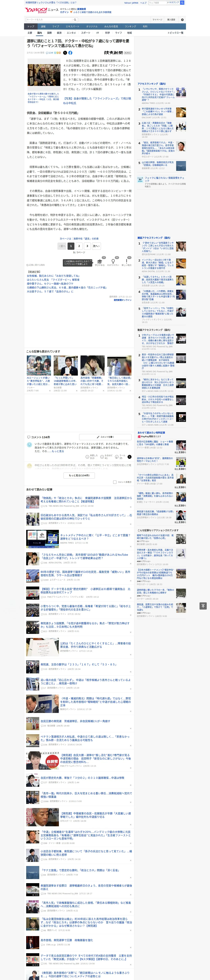Click the blue search magnifier button at top right
The width and height of the screenshot is (210, 980).
[x=182, y=3]
